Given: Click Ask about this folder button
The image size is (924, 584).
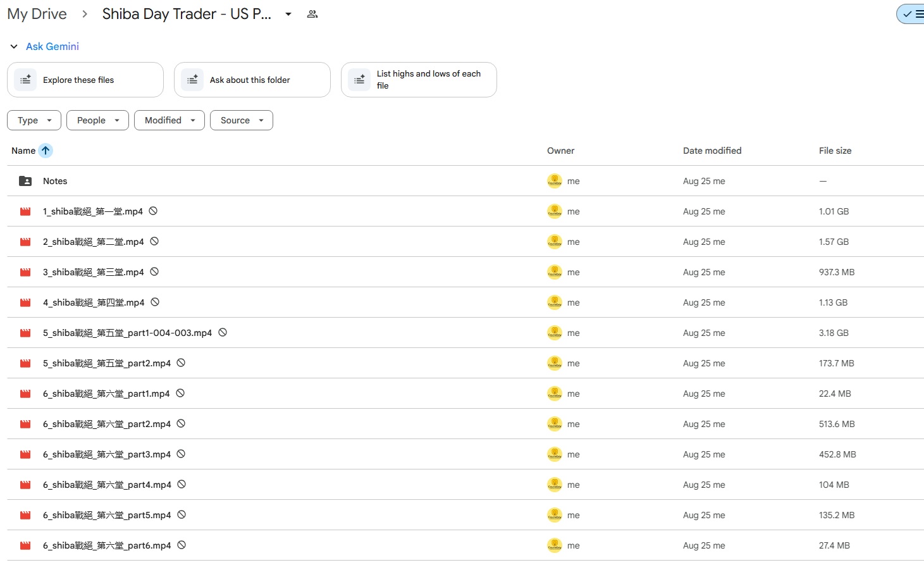Looking at the screenshot, I should point(252,80).
